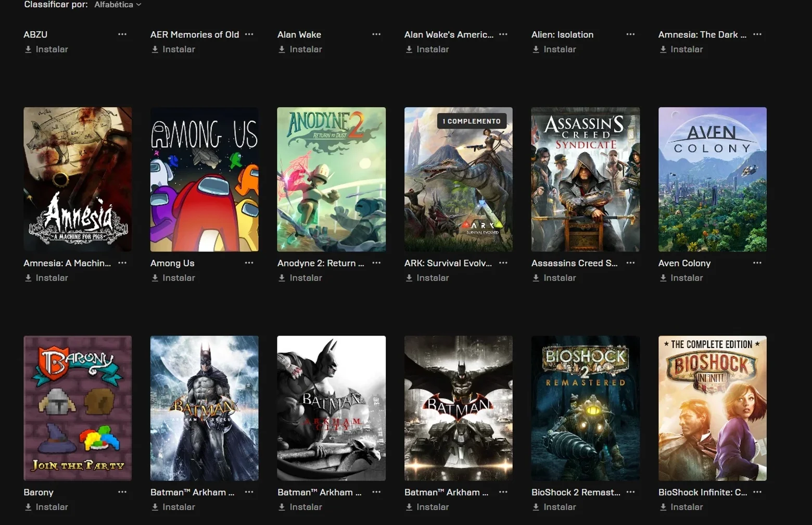Open the three-dot menu for Anodyne 2

click(x=376, y=263)
